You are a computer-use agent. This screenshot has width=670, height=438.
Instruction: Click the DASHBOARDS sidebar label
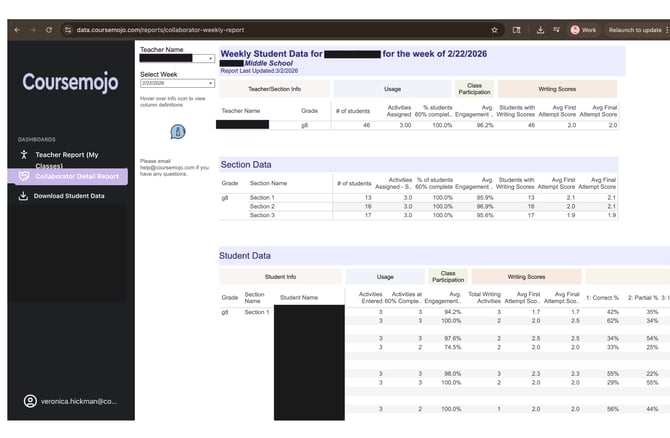coord(37,139)
